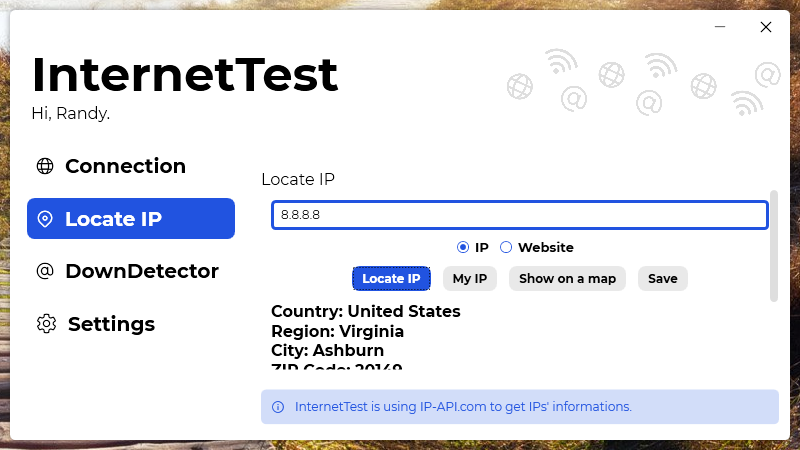
Task: Go to the Locate IP sidebar tab
Action: (x=131, y=218)
